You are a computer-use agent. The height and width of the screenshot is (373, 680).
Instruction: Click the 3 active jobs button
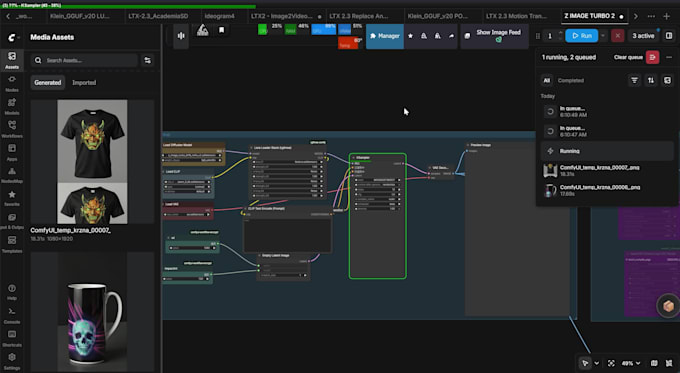[643, 36]
